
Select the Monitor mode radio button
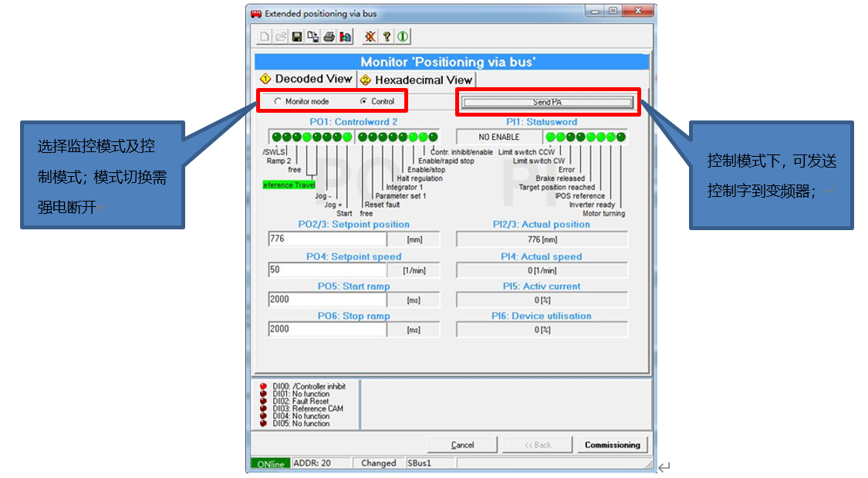[278, 101]
